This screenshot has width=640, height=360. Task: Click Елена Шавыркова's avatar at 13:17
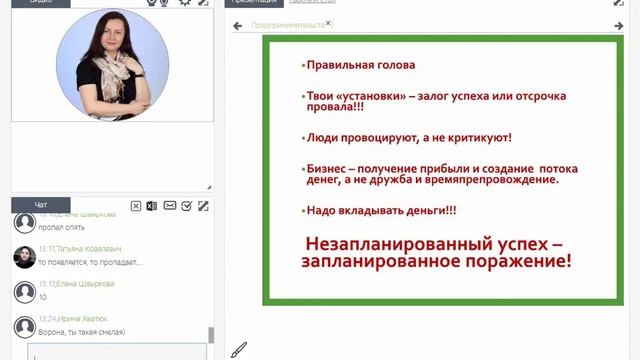(x=25, y=292)
